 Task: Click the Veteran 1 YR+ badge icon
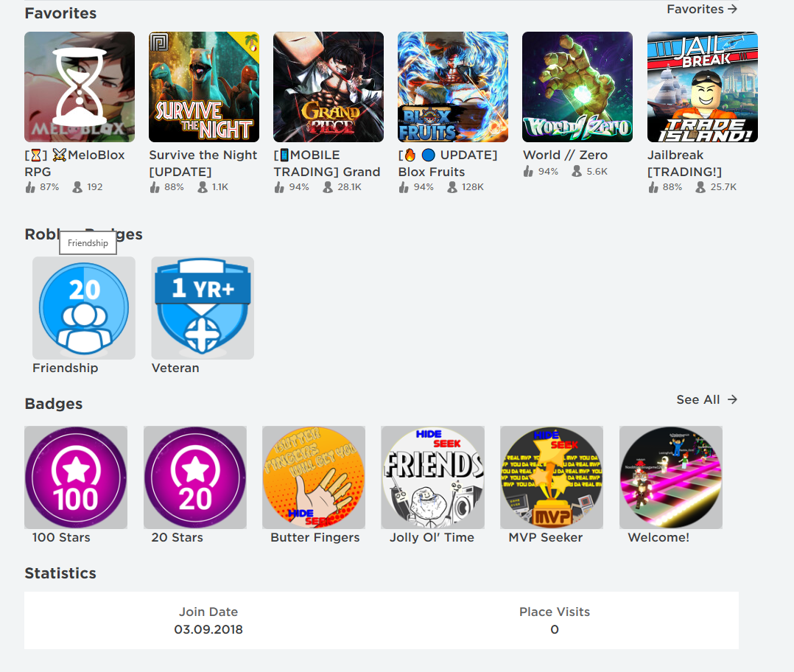pyautogui.click(x=203, y=308)
